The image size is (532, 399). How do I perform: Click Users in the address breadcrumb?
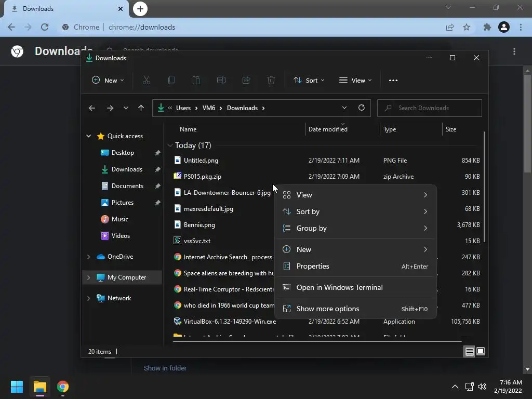tap(183, 108)
